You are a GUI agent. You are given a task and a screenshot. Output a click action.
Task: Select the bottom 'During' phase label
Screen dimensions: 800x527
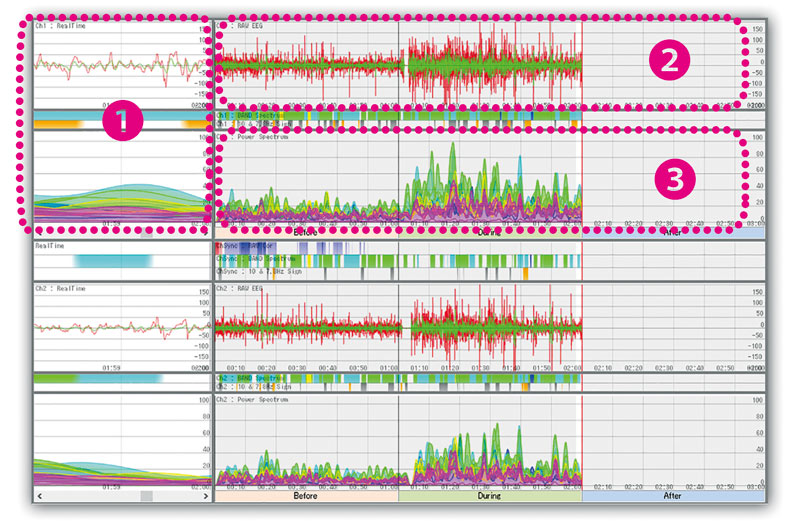[489, 496]
